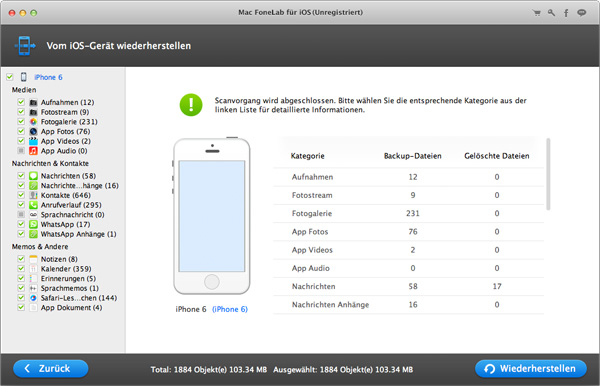This screenshot has height=386, width=600.
Task: Click the iOS device recovery icon in header
Action: tap(25, 46)
